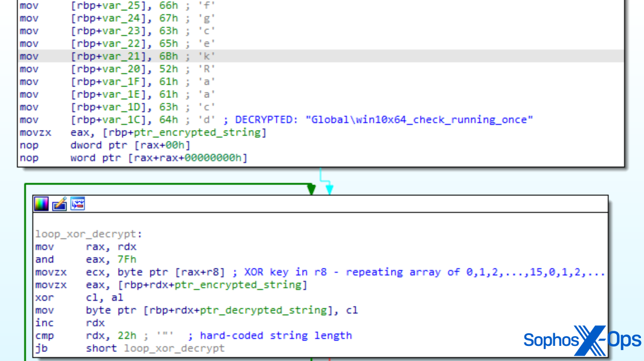This screenshot has width=644, height=361.
Task: Click the group-nodes icon
Action: point(76,204)
